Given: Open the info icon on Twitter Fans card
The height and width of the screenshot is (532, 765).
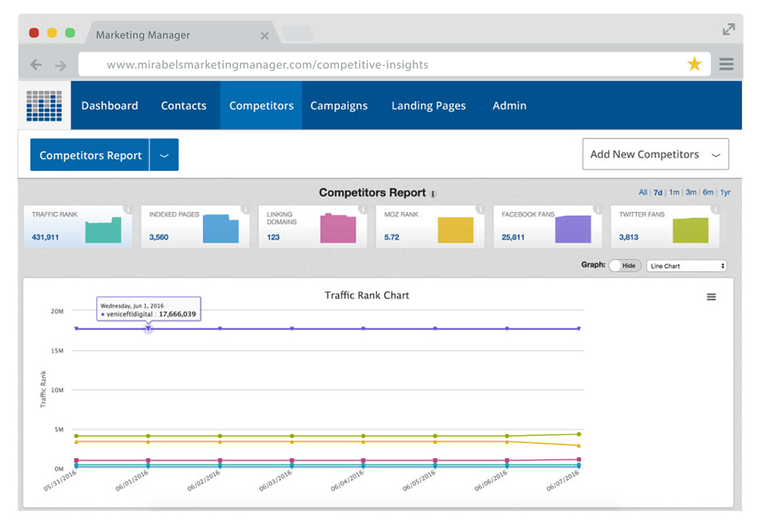Looking at the screenshot, I should (x=715, y=209).
